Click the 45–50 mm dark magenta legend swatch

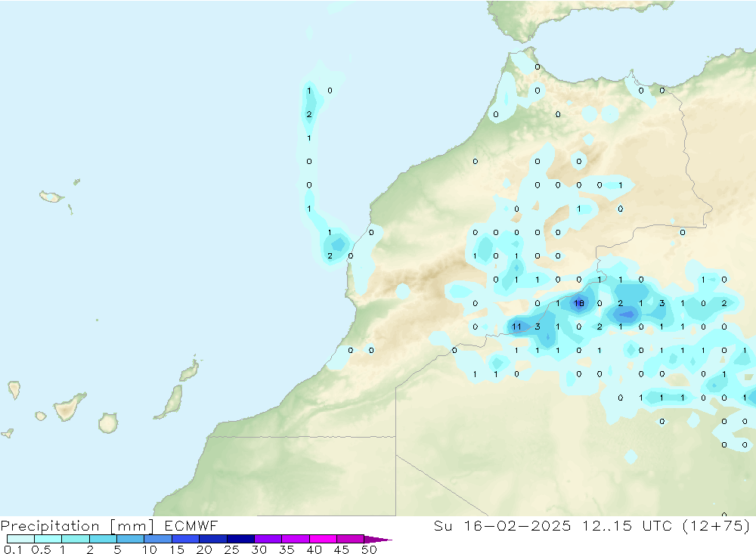point(351,539)
